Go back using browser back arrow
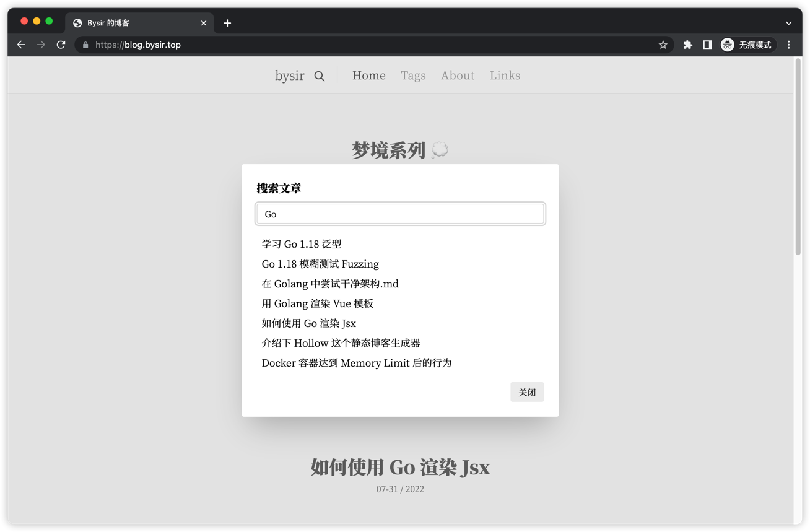This screenshot has width=810, height=532. click(21, 45)
